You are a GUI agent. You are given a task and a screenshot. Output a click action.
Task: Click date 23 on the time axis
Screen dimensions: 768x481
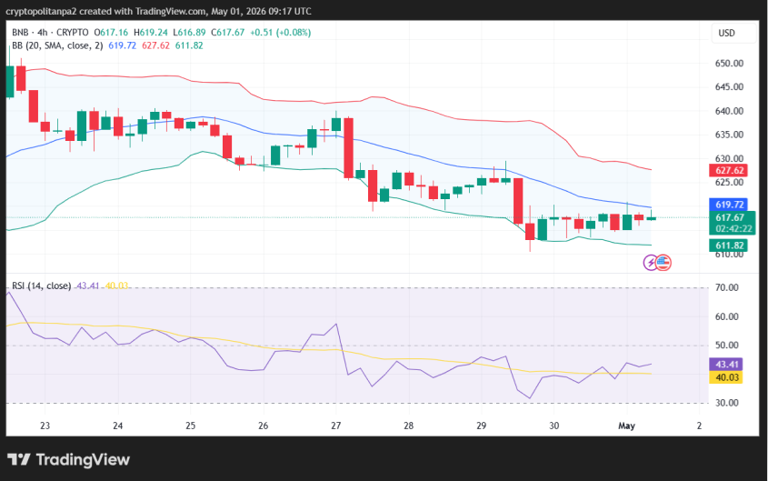point(45,426)
